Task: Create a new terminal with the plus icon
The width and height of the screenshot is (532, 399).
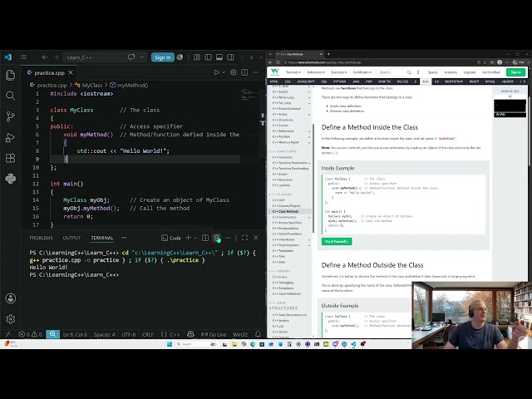Action: coord(188,238)
